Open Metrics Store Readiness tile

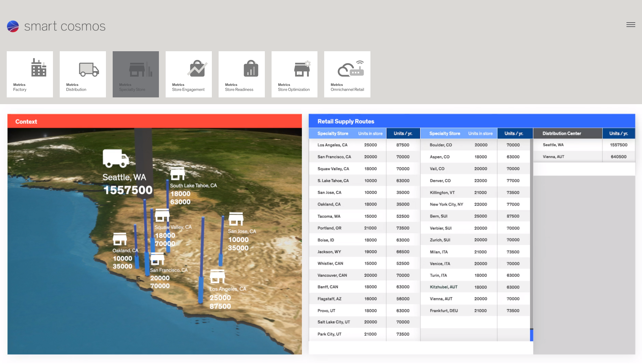click(242, 74)
